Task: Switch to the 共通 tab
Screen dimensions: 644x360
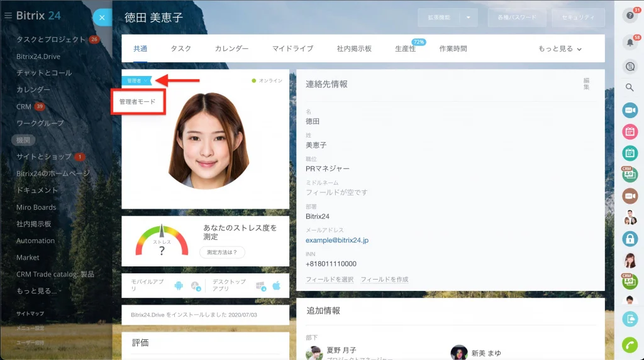Action: point(140,48)
